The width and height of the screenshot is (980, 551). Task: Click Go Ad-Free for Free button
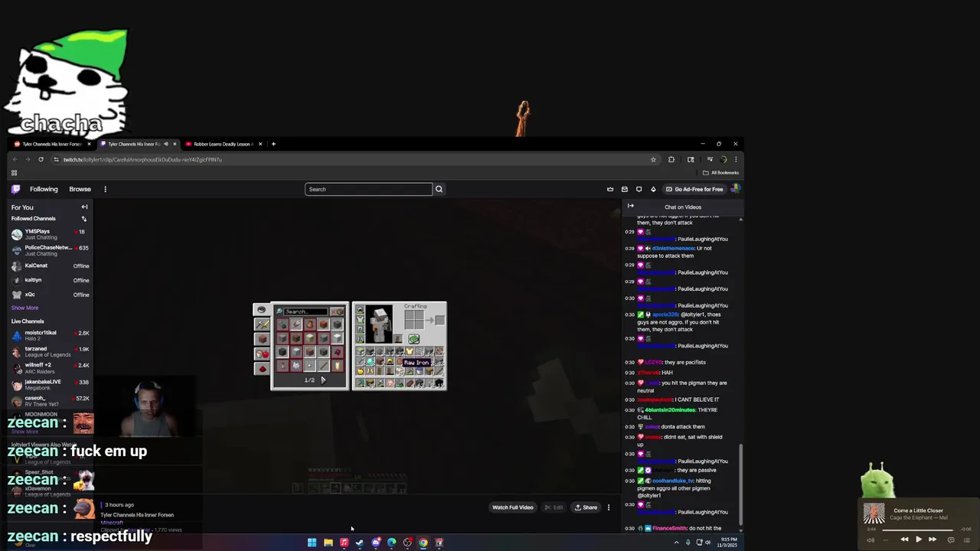[x=694, y=189]
